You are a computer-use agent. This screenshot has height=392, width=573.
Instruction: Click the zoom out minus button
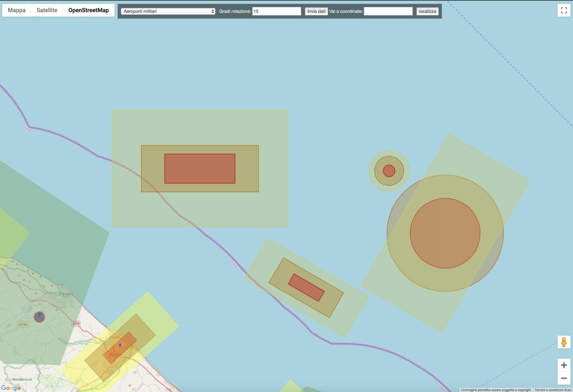[x=564, y=378]
